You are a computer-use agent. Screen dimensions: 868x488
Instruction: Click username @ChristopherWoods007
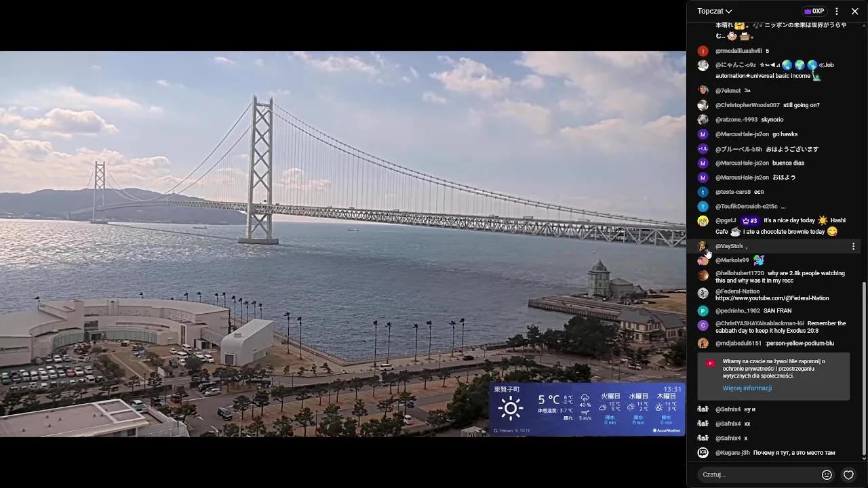click(747, 105)
